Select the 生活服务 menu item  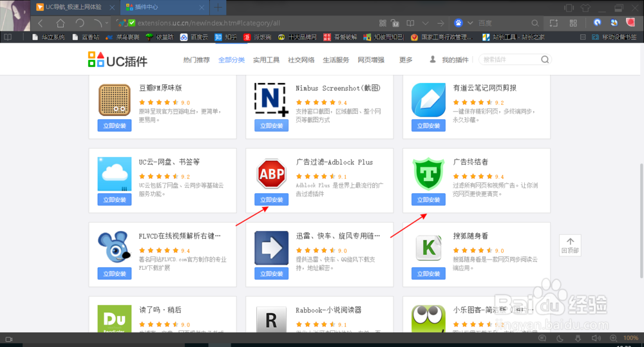pyautogui.click(x=336, y=60)
